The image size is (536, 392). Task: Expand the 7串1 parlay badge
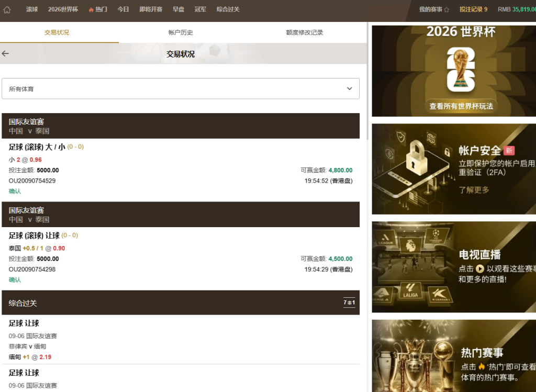coord(349,303)
